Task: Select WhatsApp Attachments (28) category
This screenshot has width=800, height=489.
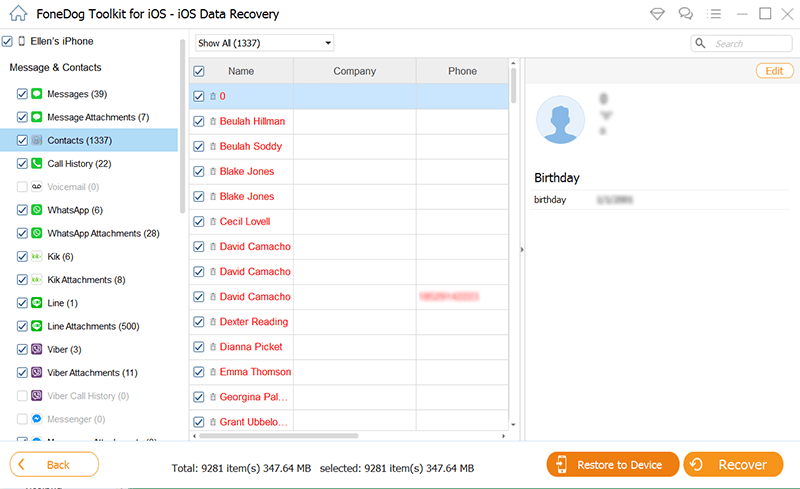Action: (103, 233)
